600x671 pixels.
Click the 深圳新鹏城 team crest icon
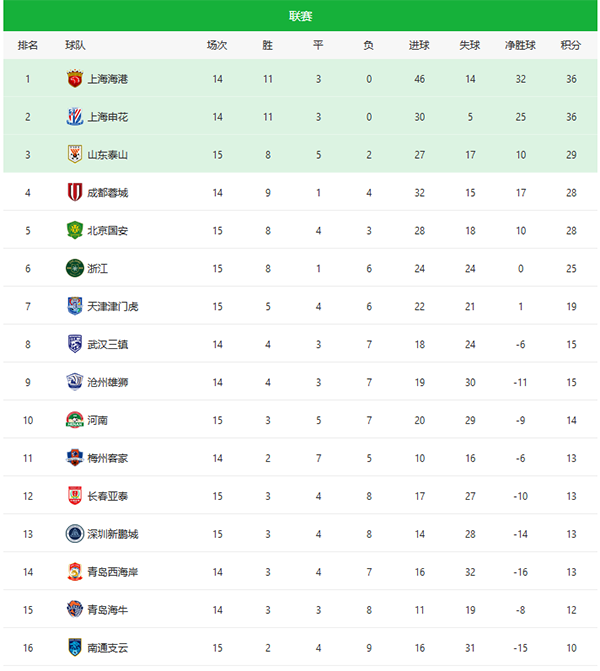coord(74,534)
